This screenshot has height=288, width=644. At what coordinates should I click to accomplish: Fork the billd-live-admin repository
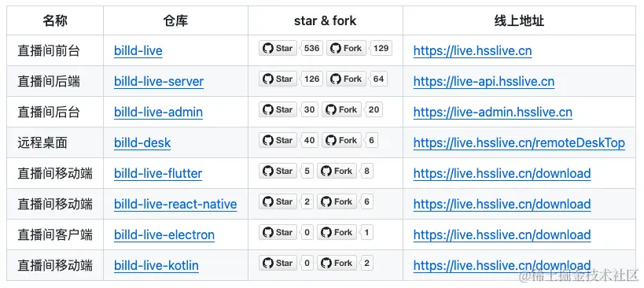342,109
